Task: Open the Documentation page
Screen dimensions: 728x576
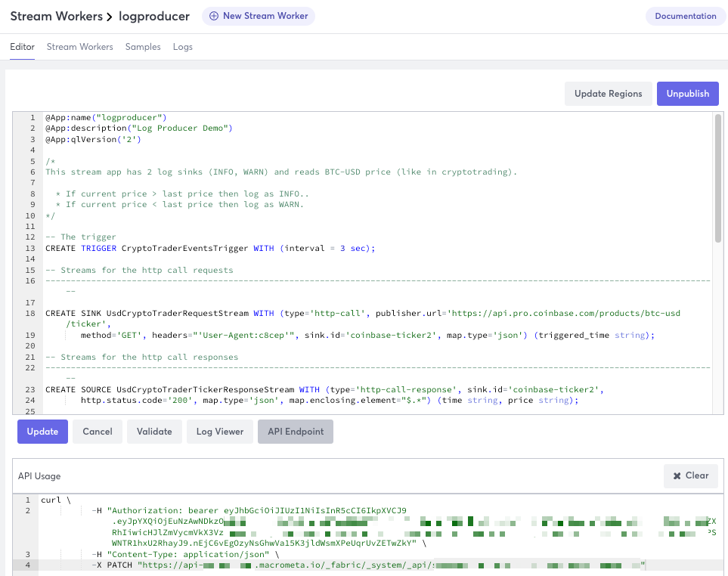Action: (x=685, y=16)
